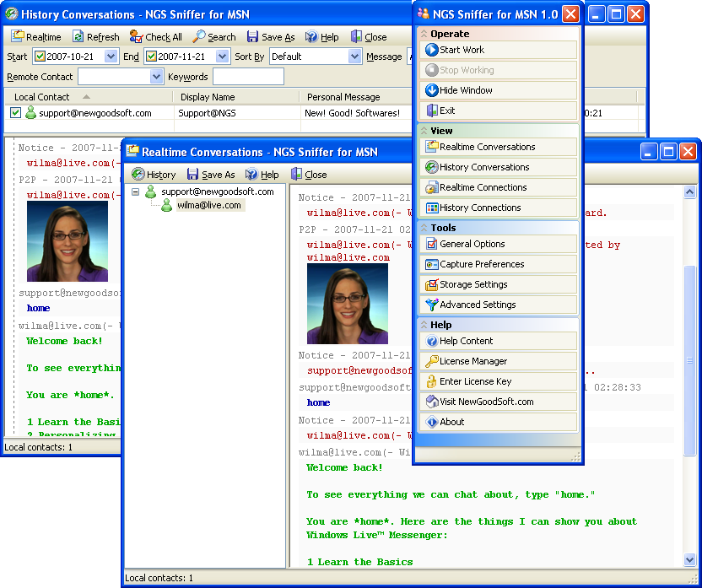Collapse the Help section
This screenshot has height=588, width=702.
click(424, 325)
